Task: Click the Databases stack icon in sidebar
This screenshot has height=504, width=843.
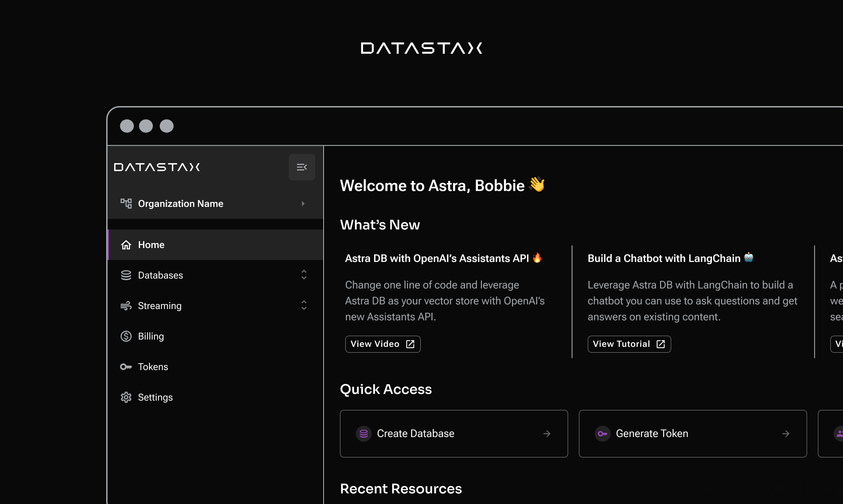Action: [x=126, y=275]
